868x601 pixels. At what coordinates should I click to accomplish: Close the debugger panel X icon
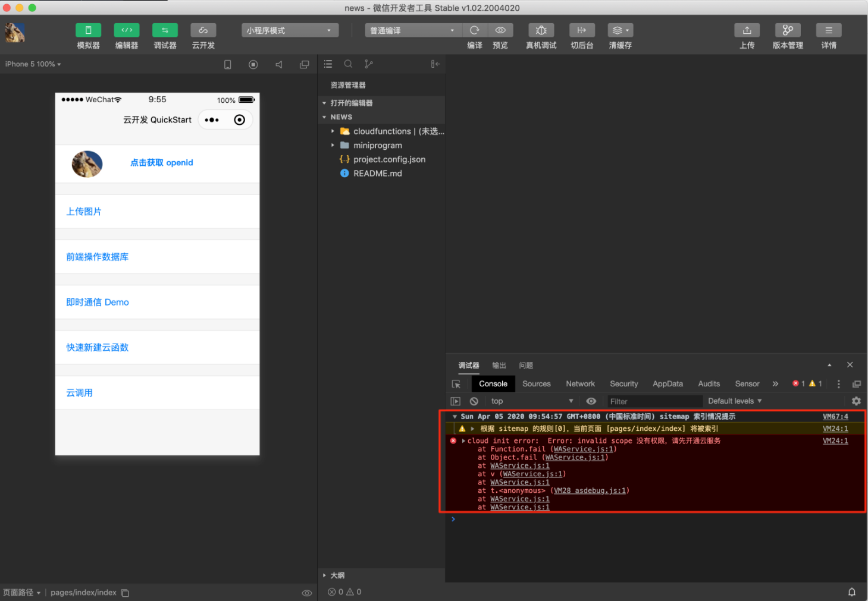pos(850,365)
